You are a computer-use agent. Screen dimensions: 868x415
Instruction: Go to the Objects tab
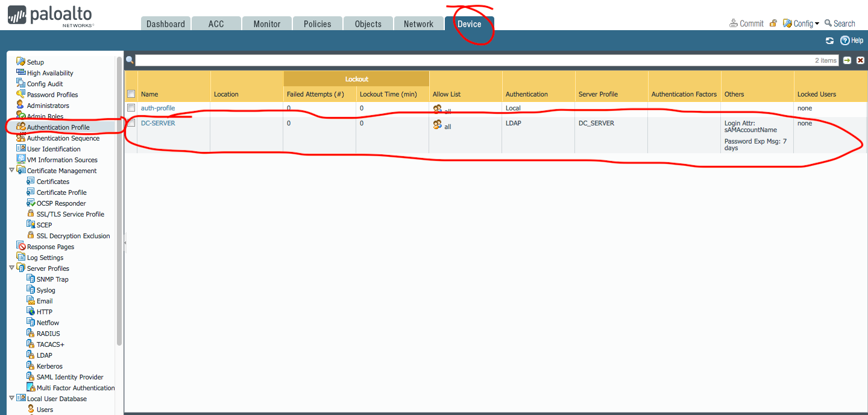click(368, 24)
